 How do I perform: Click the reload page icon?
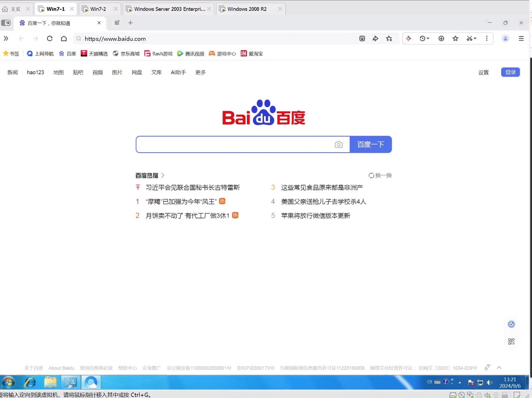(x=50, y=39)
